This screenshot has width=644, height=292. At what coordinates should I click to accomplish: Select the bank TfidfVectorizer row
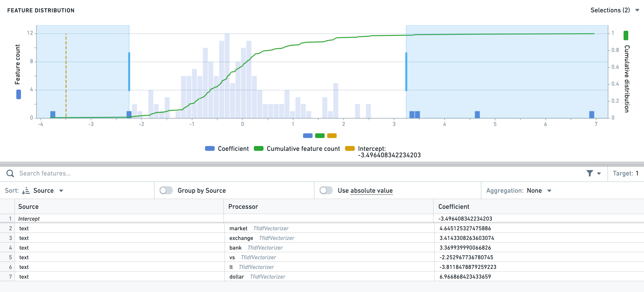(x=322, y=247)
